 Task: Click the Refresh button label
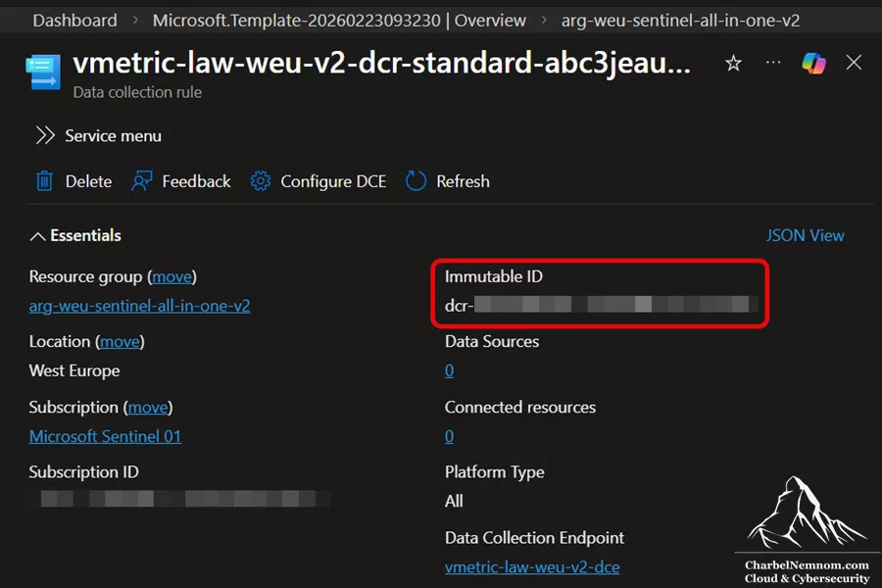463,181
